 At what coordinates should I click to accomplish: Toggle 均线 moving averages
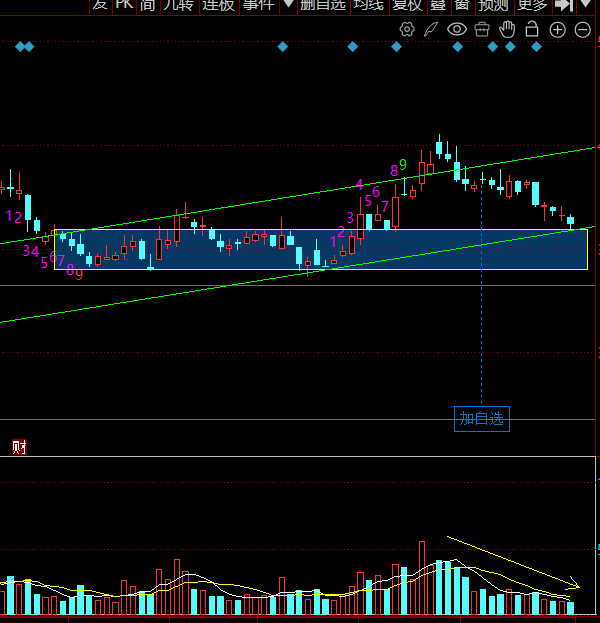tap(369, 6)
